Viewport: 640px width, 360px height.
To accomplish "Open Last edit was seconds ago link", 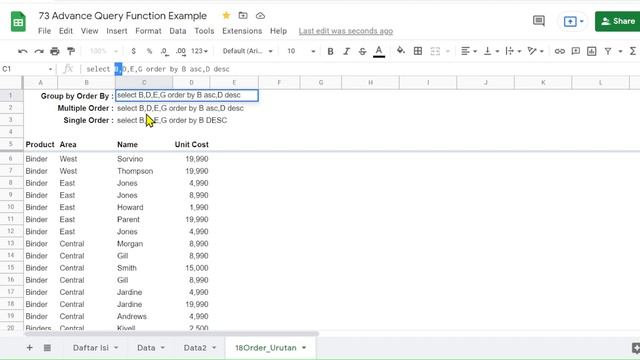I will 346,31.
